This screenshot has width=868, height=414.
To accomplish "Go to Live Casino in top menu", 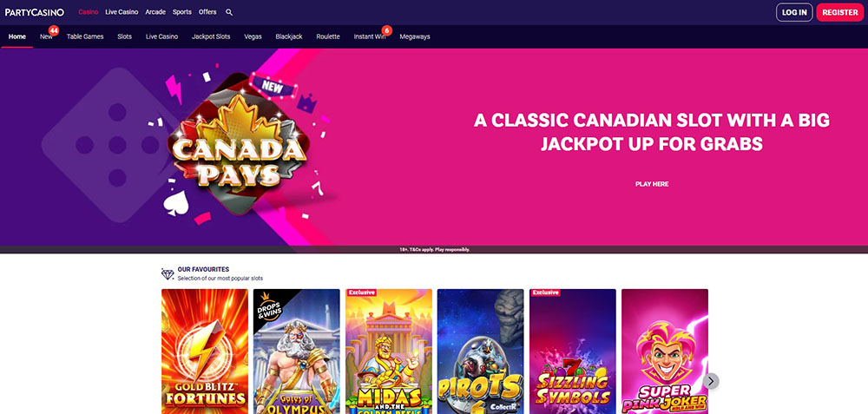I will click(x=122, y=12).
